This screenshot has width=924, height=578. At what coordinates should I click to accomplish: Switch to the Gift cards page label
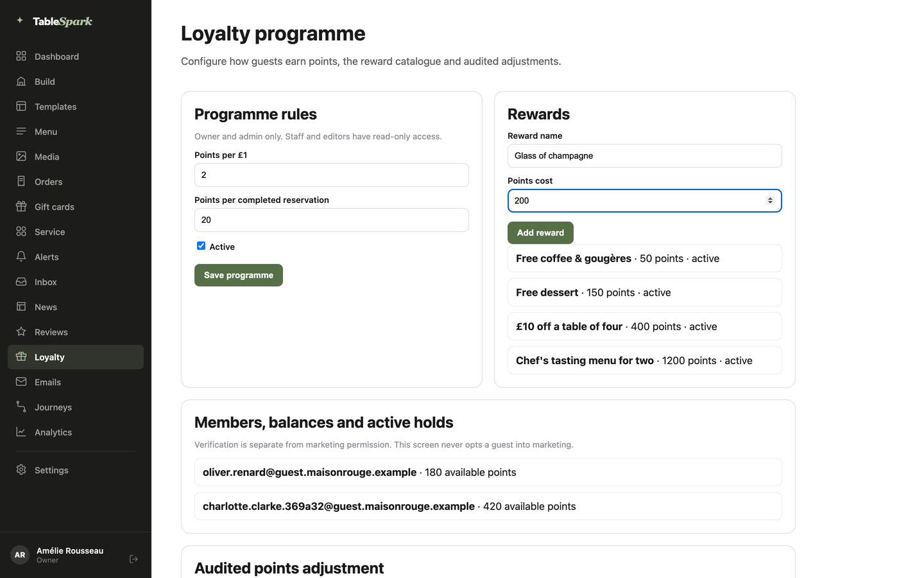55,207
